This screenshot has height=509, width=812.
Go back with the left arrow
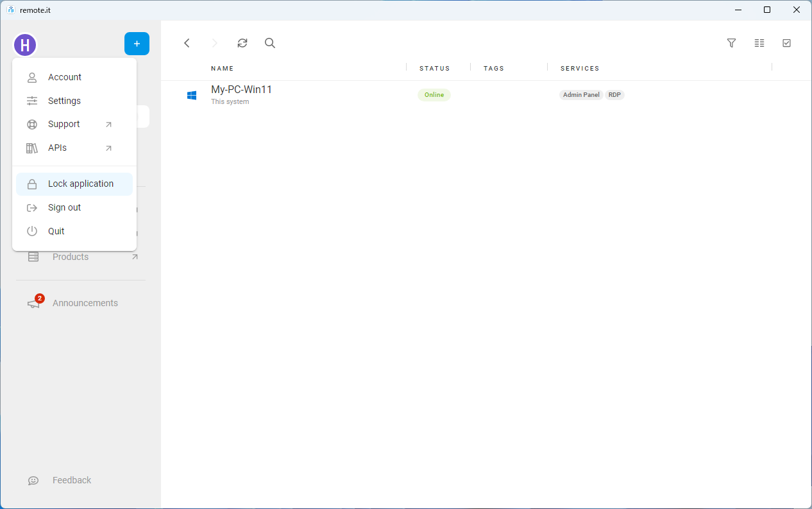[187, 43]
